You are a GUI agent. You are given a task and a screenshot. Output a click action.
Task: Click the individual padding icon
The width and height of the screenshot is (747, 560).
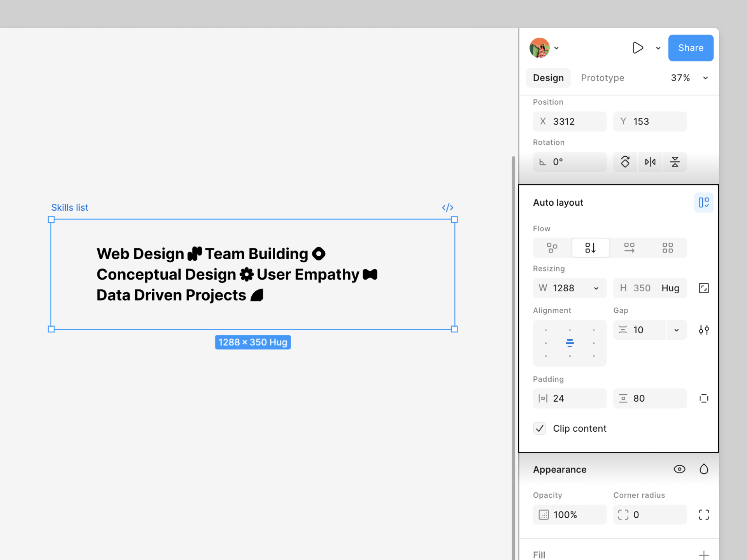pyautogui.click(x=703, y=398)
